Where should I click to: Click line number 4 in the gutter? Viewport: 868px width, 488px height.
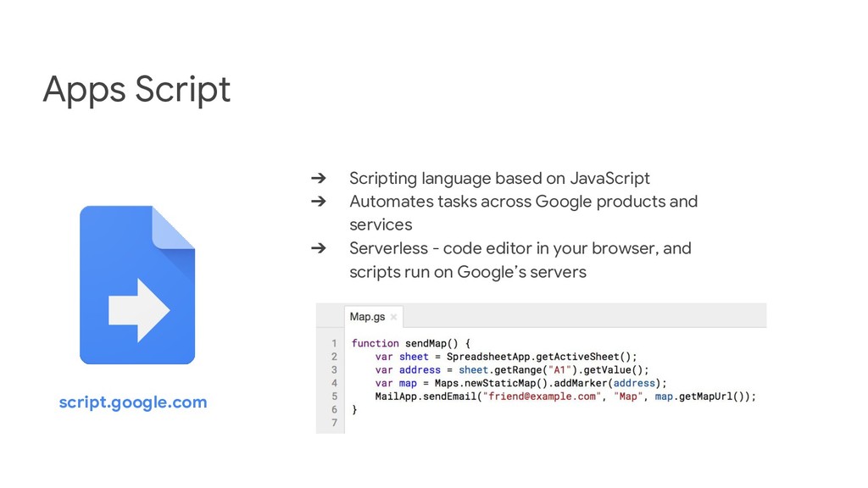click(x=334, y=383)
